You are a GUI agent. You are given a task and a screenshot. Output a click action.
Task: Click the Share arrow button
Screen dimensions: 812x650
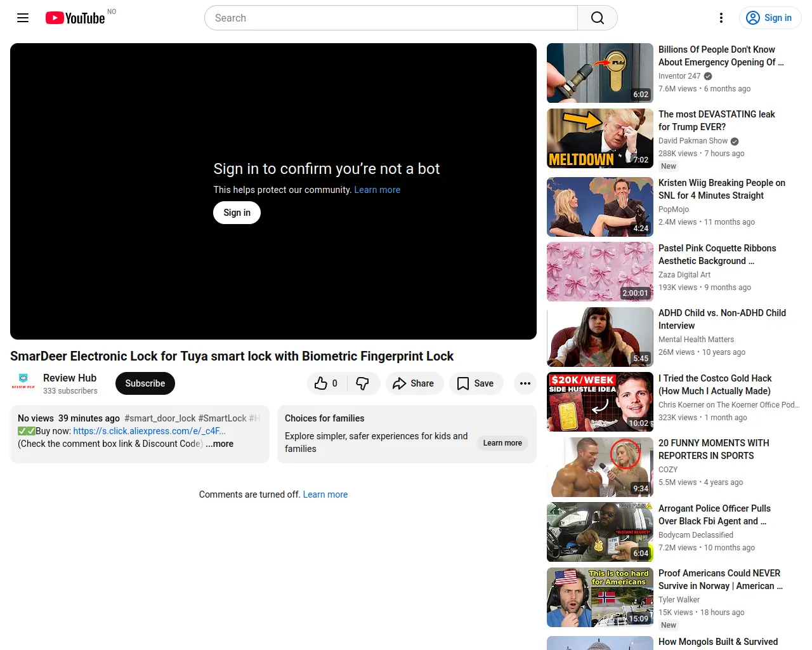414,383
